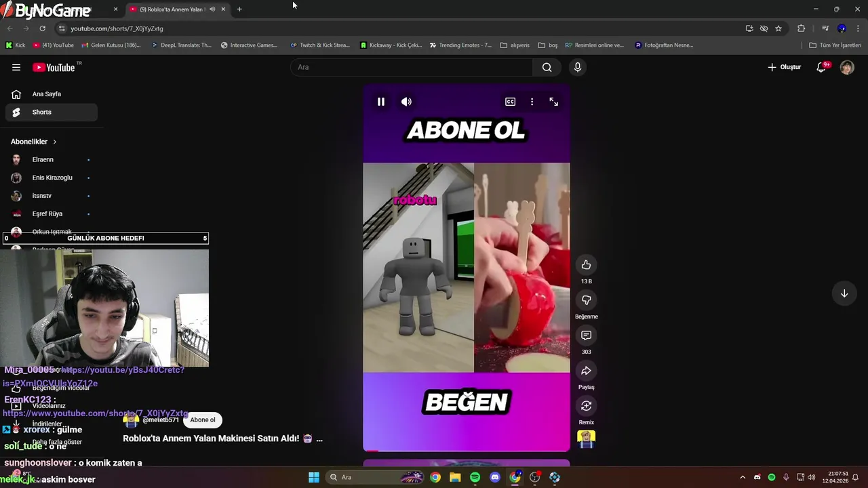
Task: Open the YouTube hamburger guide menu
Action: 16,67
